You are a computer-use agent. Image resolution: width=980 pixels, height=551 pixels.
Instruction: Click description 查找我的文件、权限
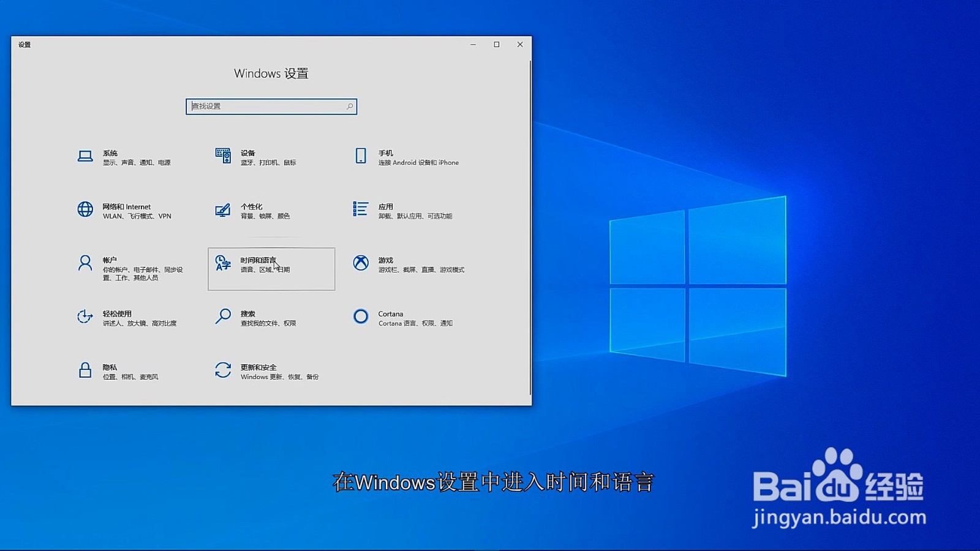(268, 323)
